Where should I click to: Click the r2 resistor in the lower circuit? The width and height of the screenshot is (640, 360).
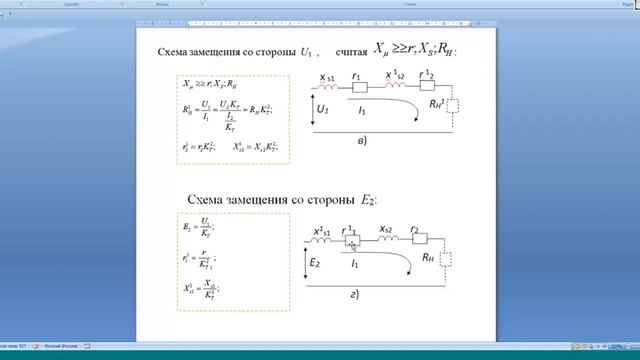[x=420, y=238]
